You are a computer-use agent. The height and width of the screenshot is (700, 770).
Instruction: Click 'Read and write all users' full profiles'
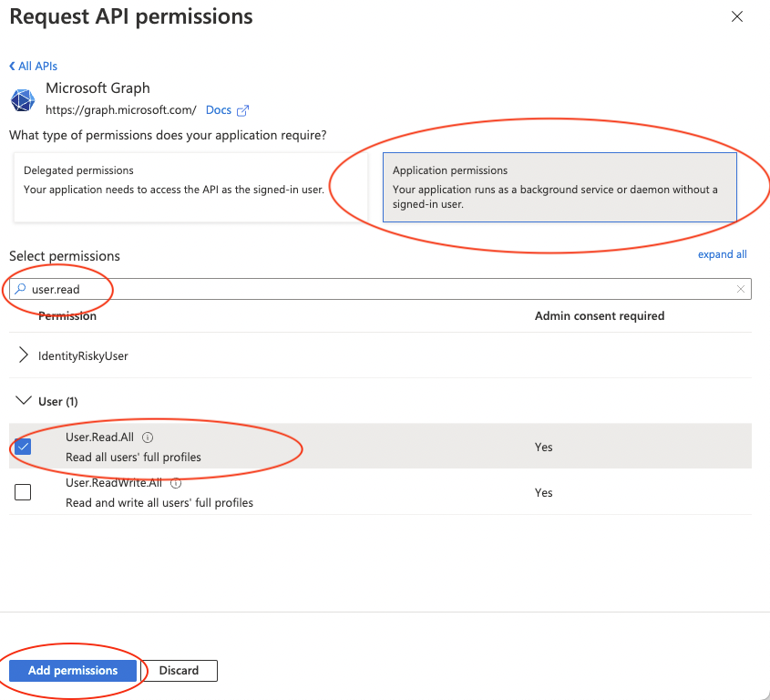coord(159,502)
